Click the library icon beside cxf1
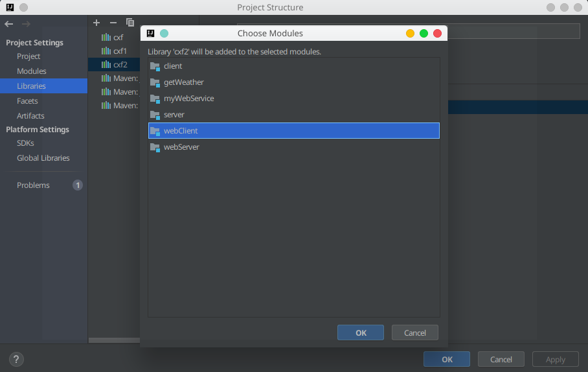The height and width of the screenshot is (372, 588). (x=106, y=51)
